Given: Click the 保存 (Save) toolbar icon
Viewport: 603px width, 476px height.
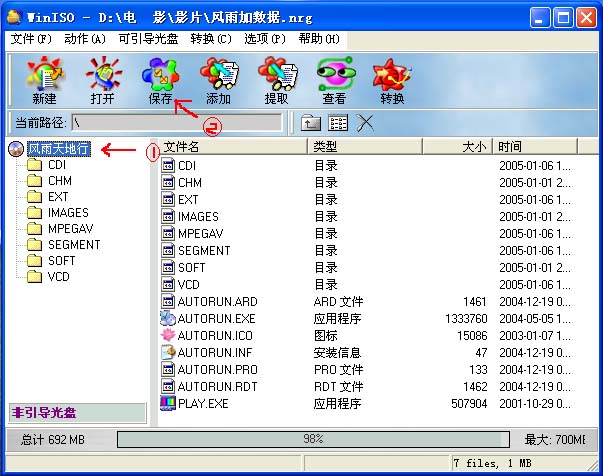Looking at the screenshot, I should [159, 79].
